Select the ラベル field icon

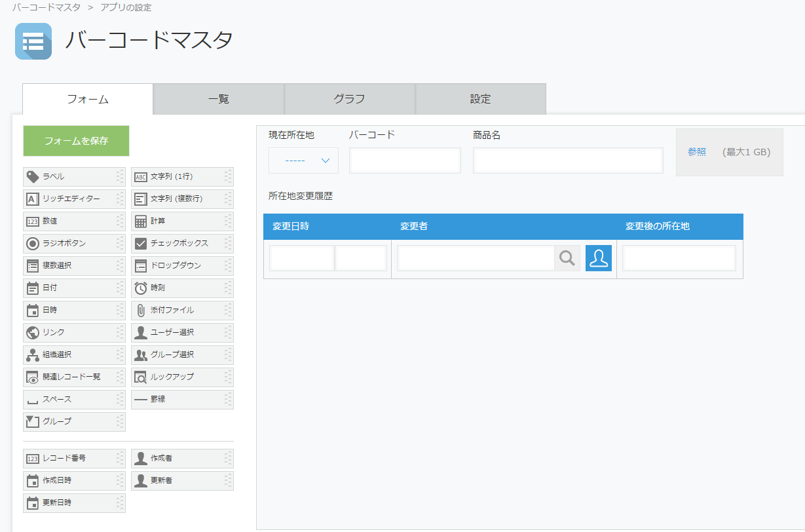coord(32,177)
